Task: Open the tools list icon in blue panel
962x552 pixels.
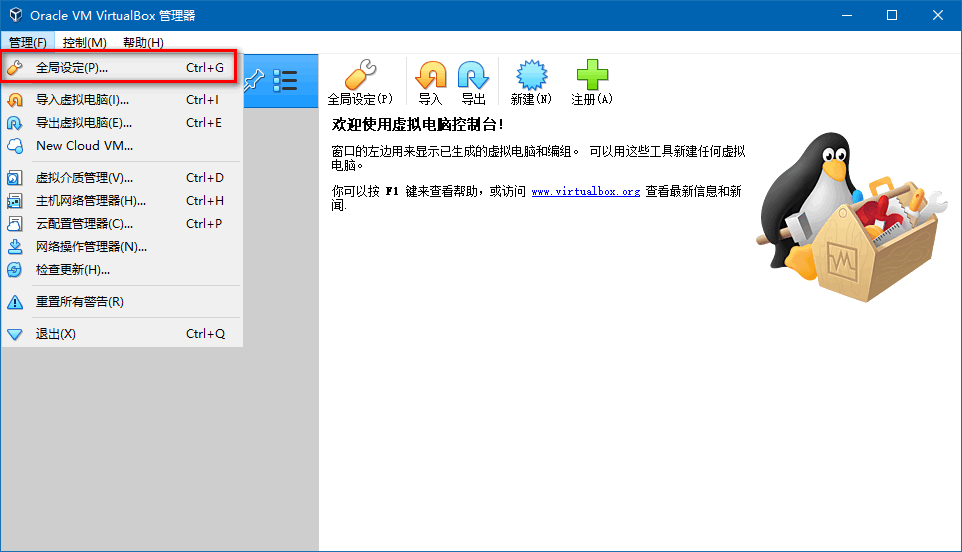Action: pos(285,80)
